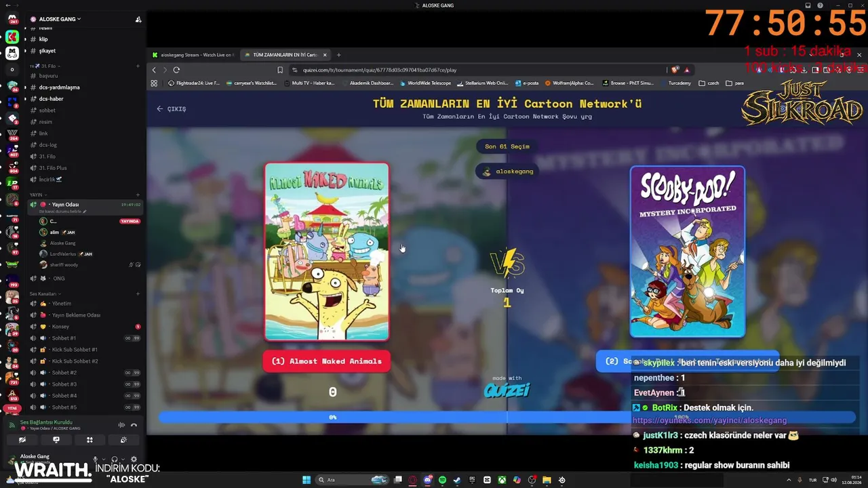Expand microphone input options arrow
868x488 pixels.
(103, 459)
